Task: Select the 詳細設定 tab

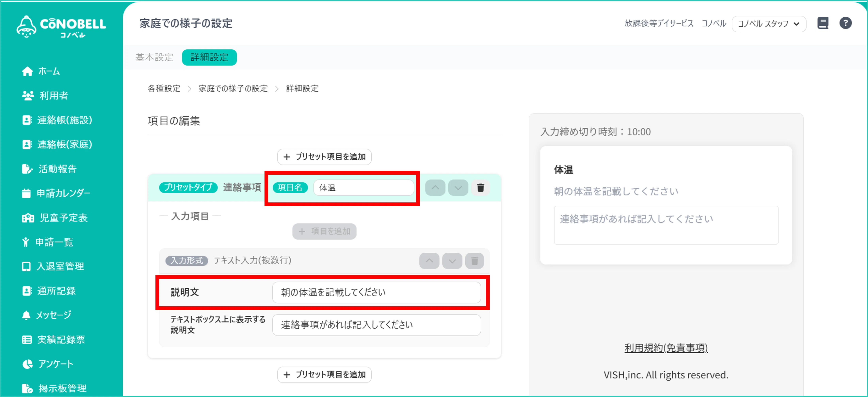Action: pos(209,57)
